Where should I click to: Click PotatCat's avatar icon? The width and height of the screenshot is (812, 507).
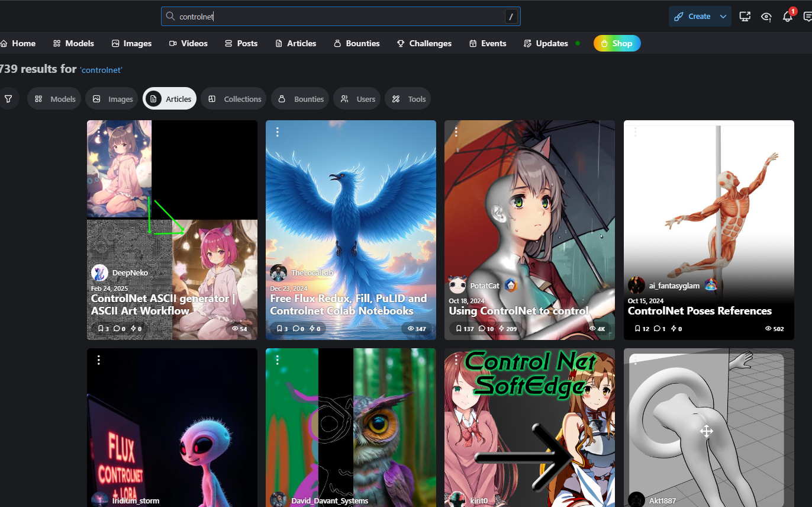point(457,285)
